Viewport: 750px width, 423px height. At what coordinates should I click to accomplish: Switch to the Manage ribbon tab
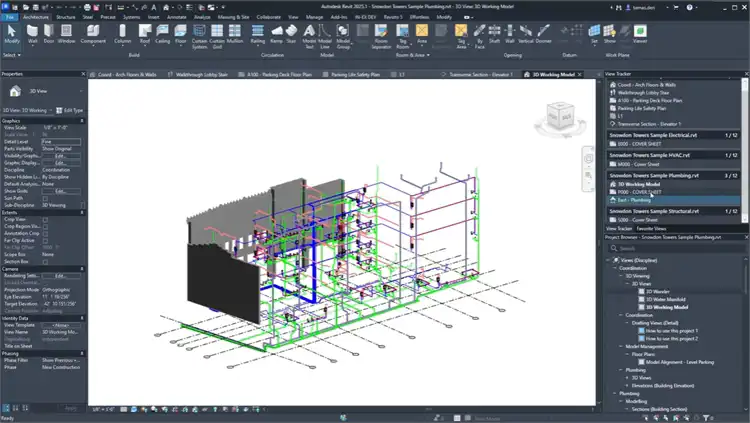(x=314, y=17)
